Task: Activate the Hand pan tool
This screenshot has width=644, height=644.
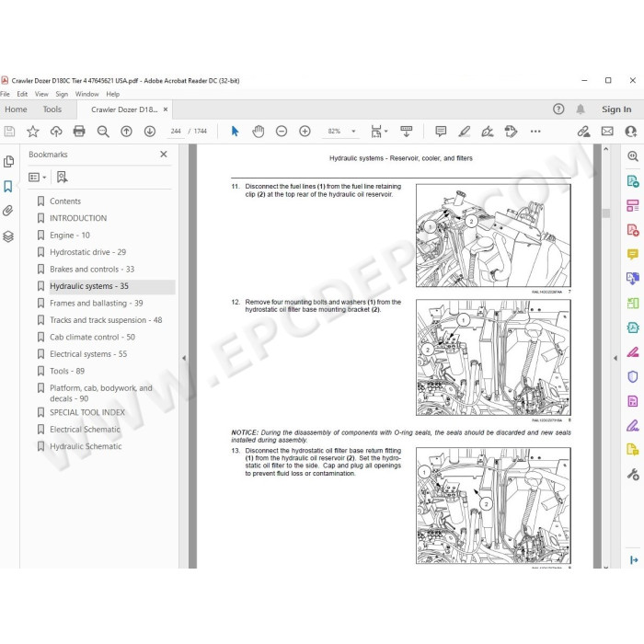Action: click(x=258, y=132)
